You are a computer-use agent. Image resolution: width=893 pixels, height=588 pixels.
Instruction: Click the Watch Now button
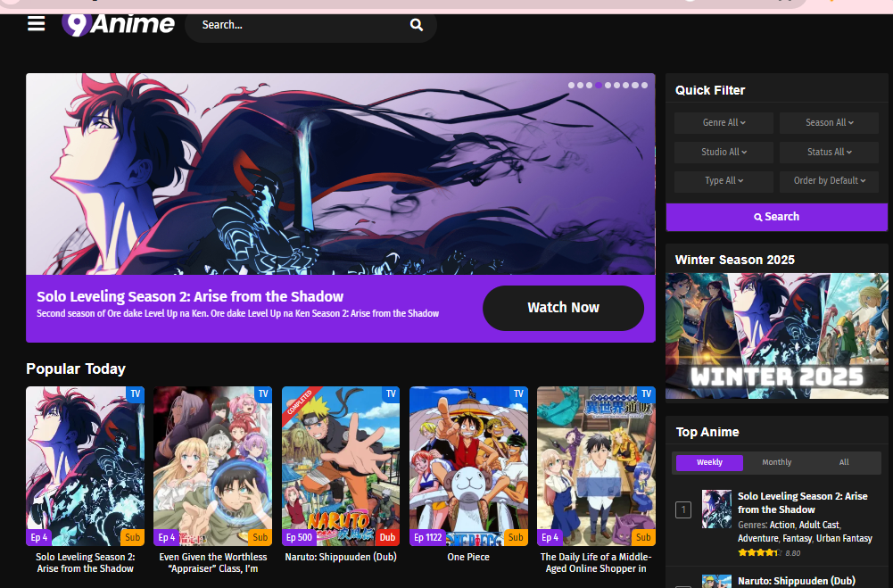[x=563, y=308]
